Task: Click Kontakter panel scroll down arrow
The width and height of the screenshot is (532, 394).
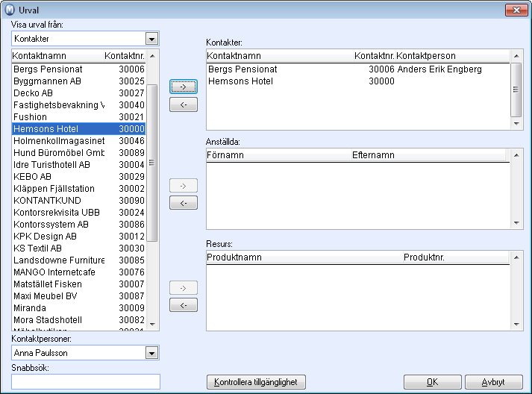Action: coord(516,124)
